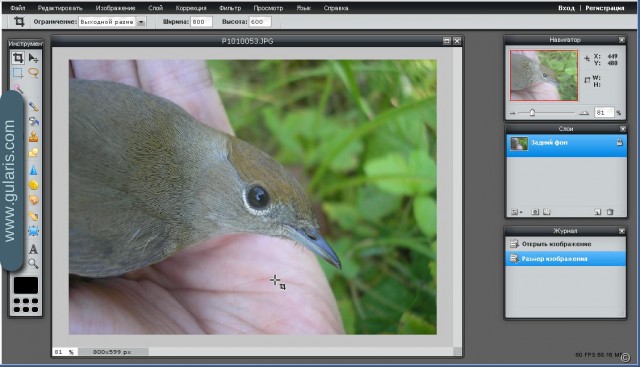
Task: Open the black foreground color swatch
Action: (26, 285)
